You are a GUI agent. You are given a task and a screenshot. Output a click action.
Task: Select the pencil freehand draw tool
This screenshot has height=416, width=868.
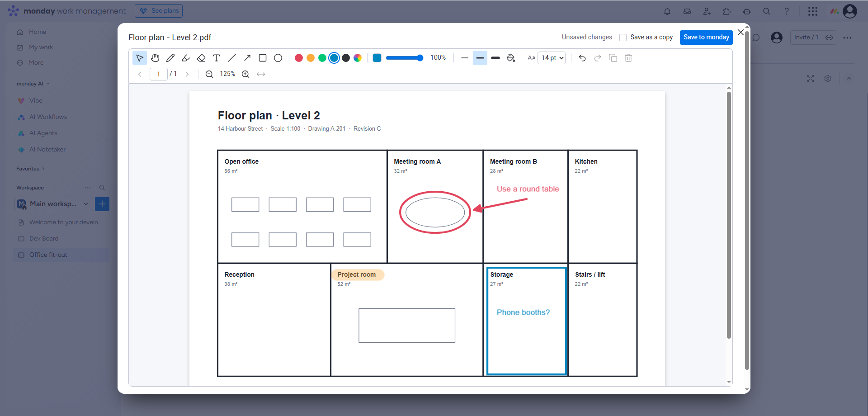(170, 58)
